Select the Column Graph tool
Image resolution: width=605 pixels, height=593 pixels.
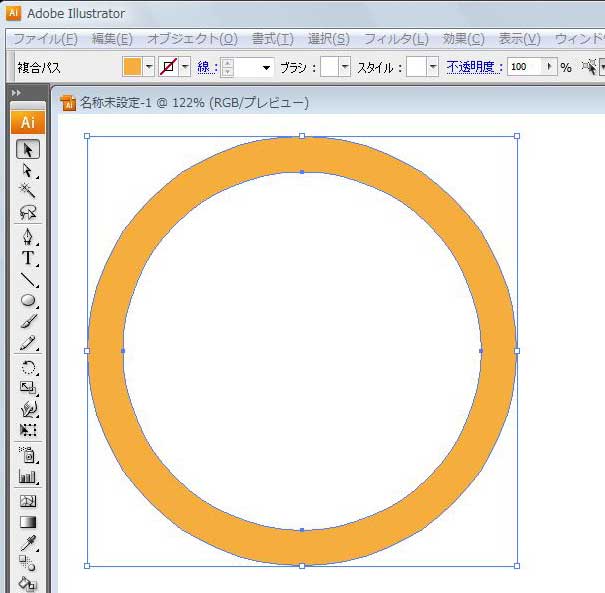pos(28,477)
